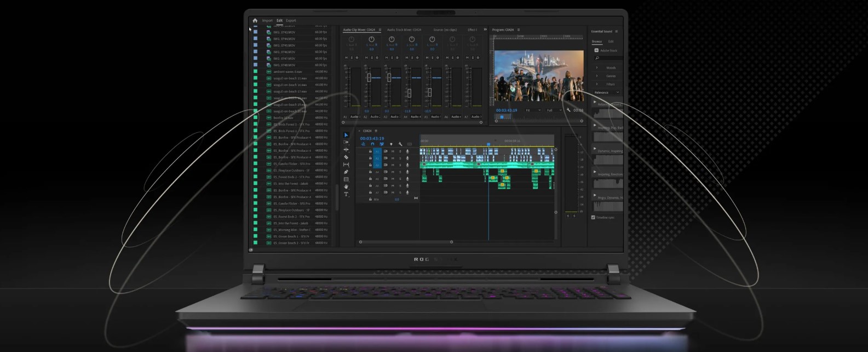Image resolution: width=868 pixels, height=352 pixels.
Task: Select the Hand tool
Action: 346,186
